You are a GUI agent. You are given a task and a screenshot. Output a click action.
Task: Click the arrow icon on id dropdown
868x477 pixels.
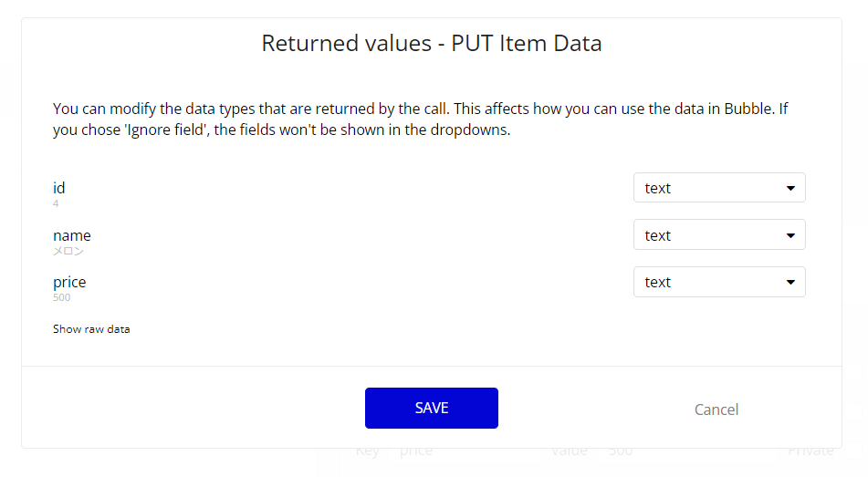coord(790,189)
